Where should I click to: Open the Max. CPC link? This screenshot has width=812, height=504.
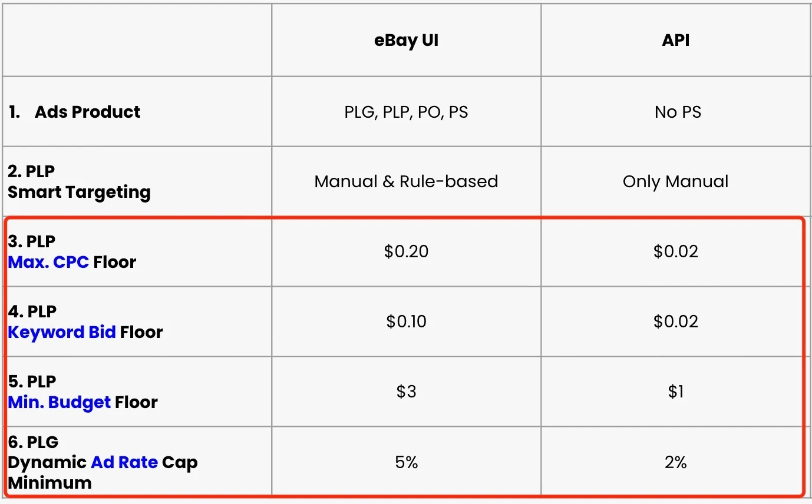coord(48,262)
